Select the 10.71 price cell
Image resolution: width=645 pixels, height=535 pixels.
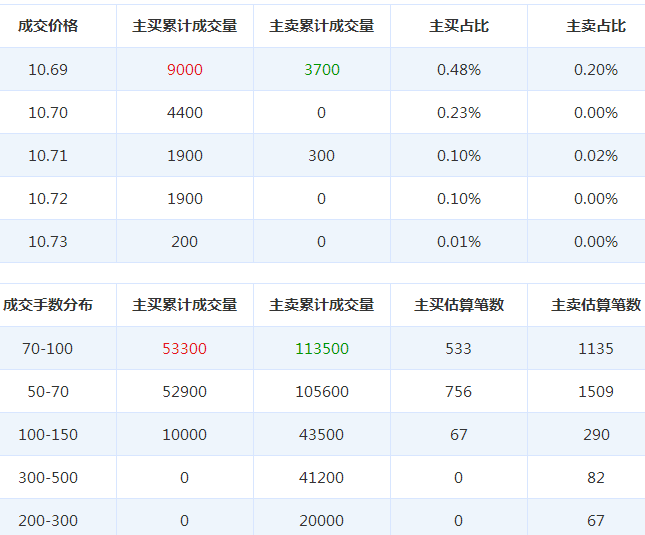(48, 156)
